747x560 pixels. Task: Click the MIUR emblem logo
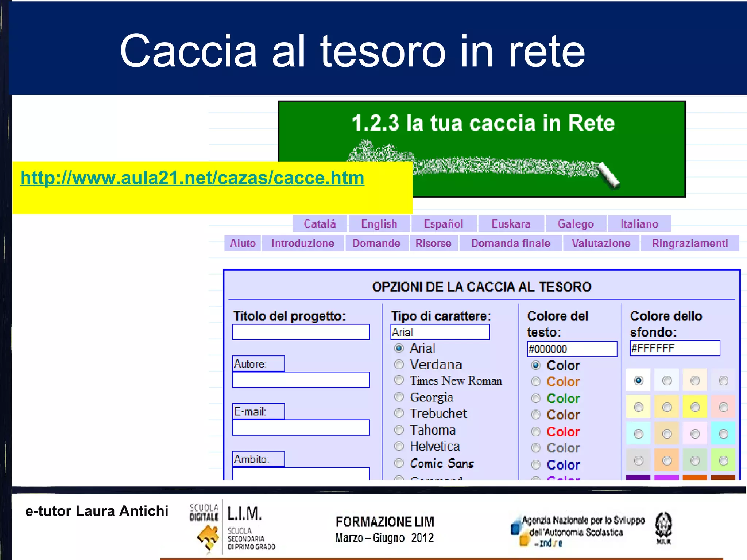point(663,528)
